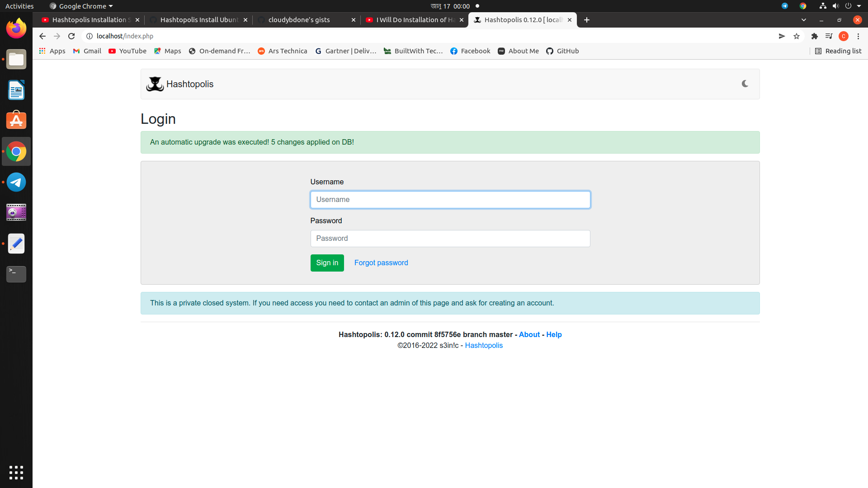
Task: Open Telegram from the dock
Action: (x=16, y=182)
